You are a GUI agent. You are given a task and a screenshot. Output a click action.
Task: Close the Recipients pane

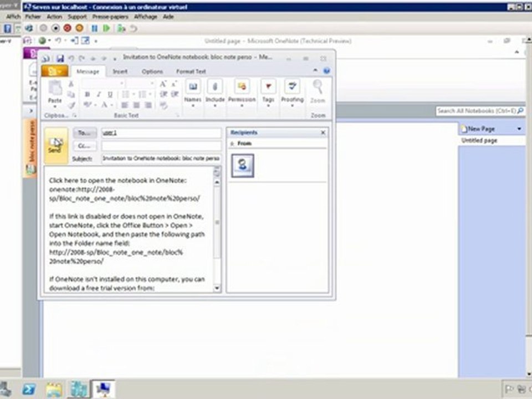[323, 132]
